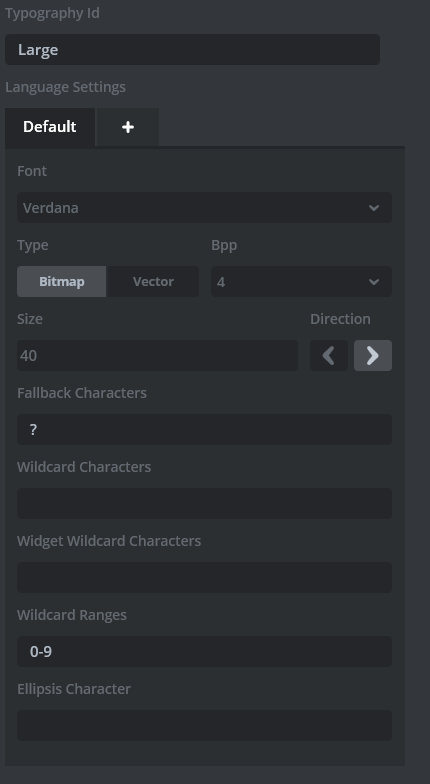Select Bitmap font type
This screenshot has height=784, width=430.
point(62,282)
